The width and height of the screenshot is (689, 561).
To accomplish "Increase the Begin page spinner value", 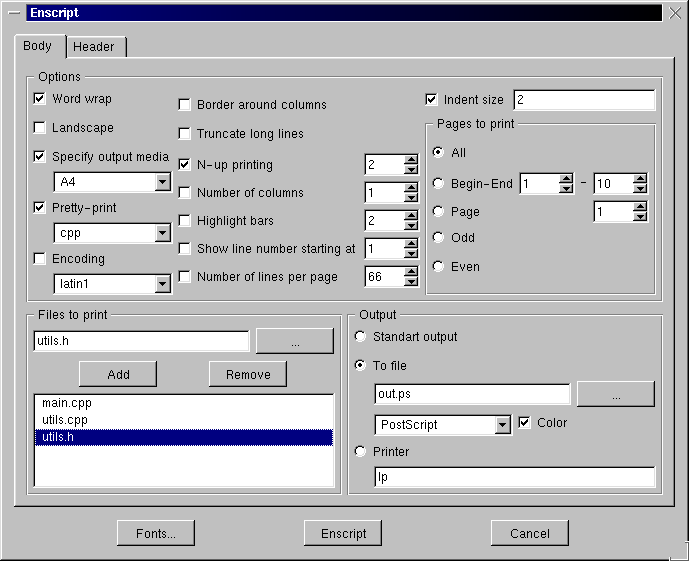I will (566, 179).
